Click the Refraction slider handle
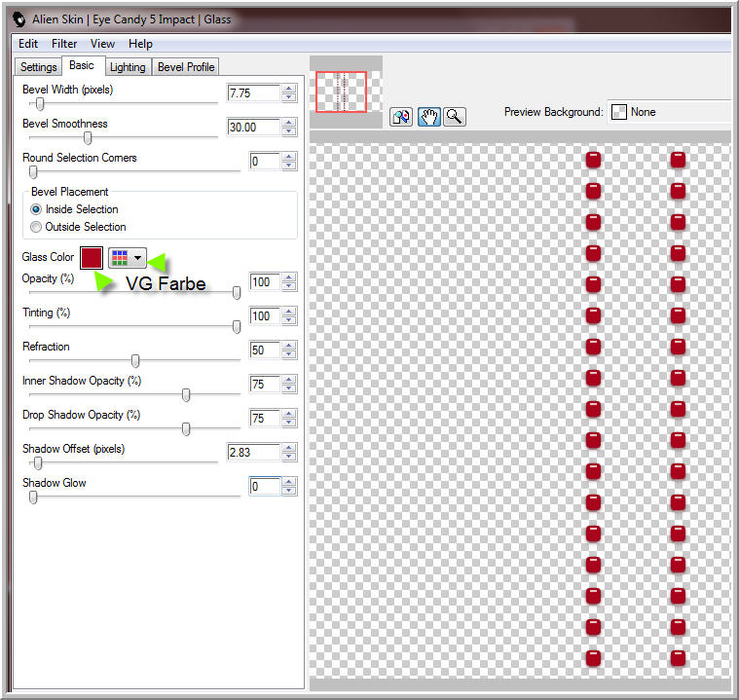739x700 pixels. (135, 360)
